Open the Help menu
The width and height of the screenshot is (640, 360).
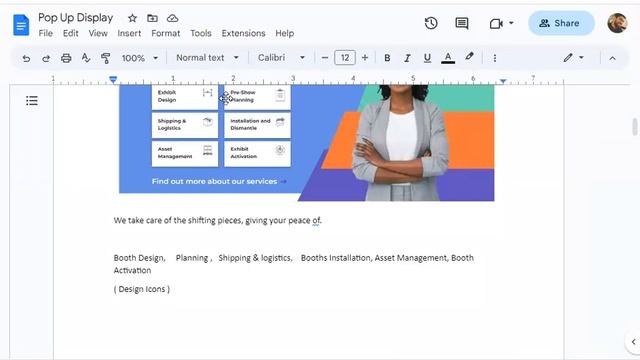(x=284, y=33)
